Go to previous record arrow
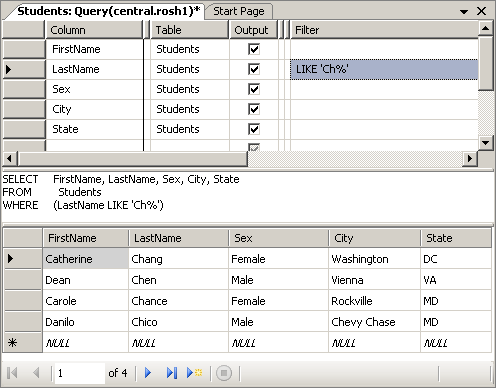 coord(36,373)
